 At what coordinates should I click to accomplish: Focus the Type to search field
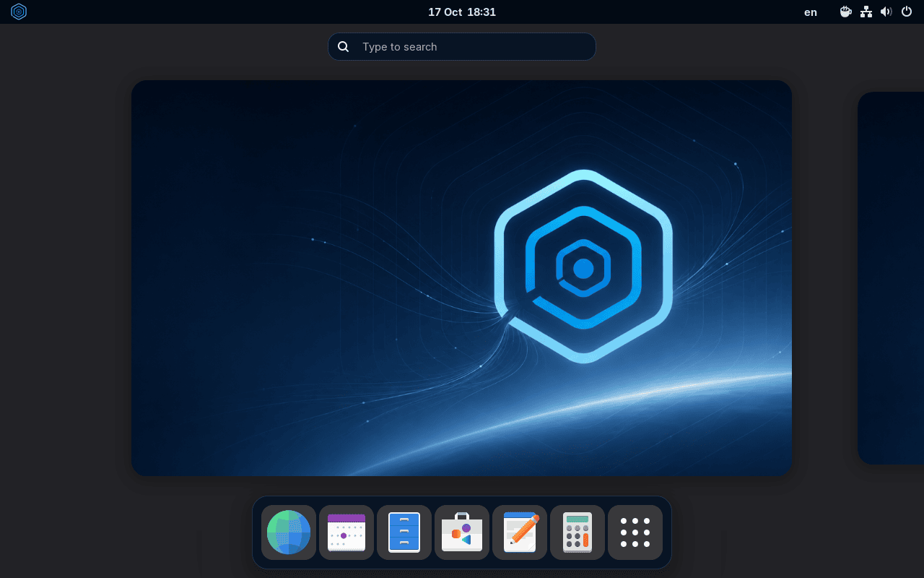pos(462,47)
